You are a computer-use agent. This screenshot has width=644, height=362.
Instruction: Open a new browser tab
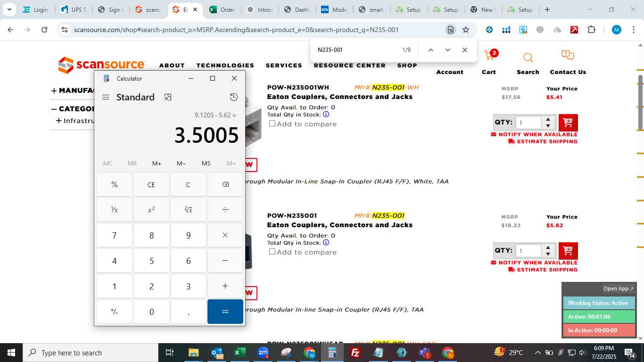point(547,9)
